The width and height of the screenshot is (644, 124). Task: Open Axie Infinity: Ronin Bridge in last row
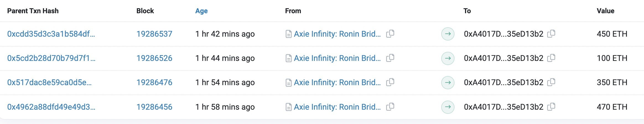tap(337, 107)
